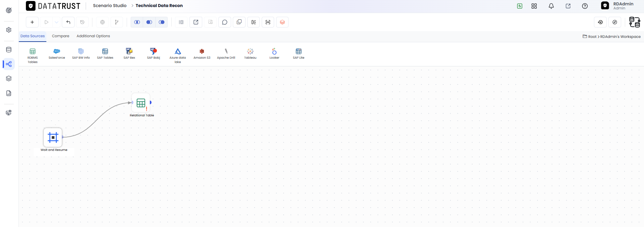Toggle the left-filled circles join button
Viewport: 644px width, 227px height.
(149, 22)
